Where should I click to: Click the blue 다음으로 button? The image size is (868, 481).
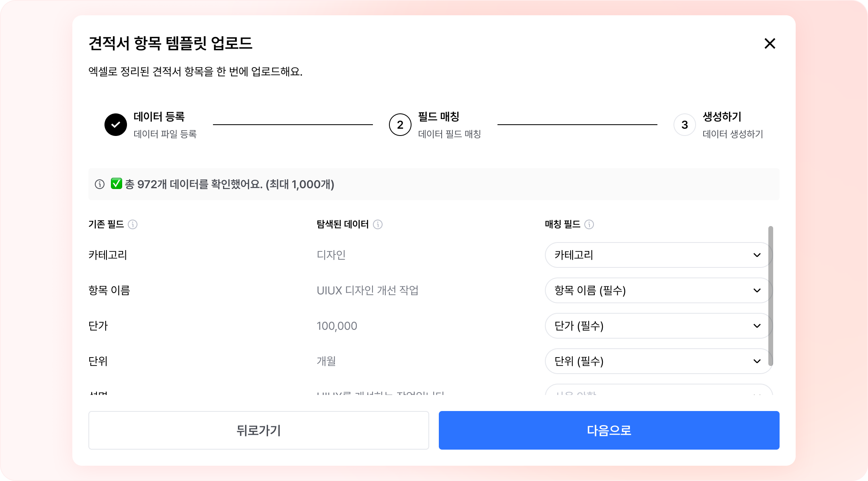click(x=609, y=430)
